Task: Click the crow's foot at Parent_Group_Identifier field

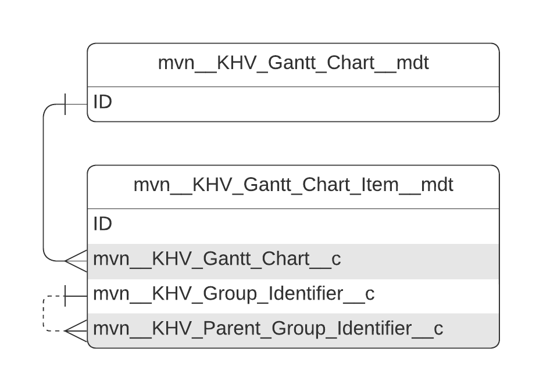Action: (x=76, y=331)
